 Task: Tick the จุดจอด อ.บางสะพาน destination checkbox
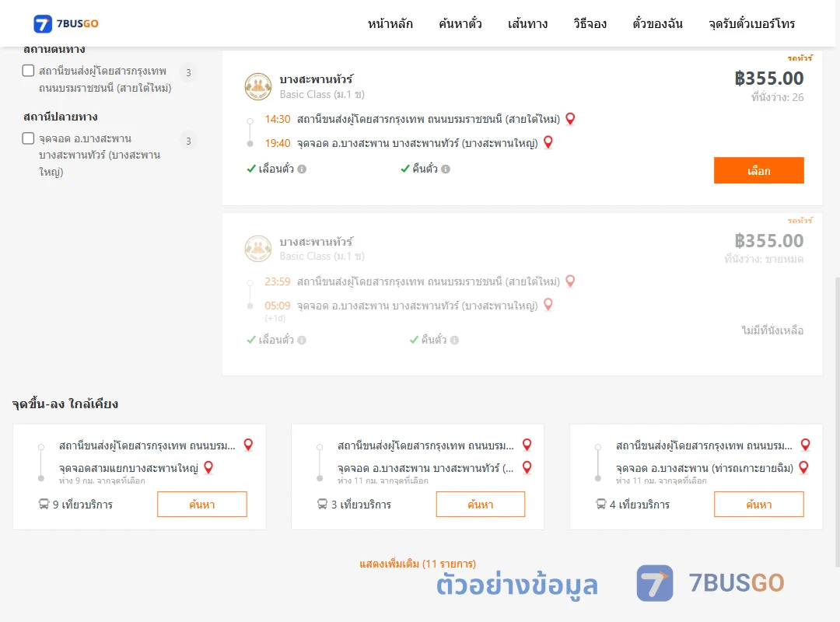[x=29, y=138]
